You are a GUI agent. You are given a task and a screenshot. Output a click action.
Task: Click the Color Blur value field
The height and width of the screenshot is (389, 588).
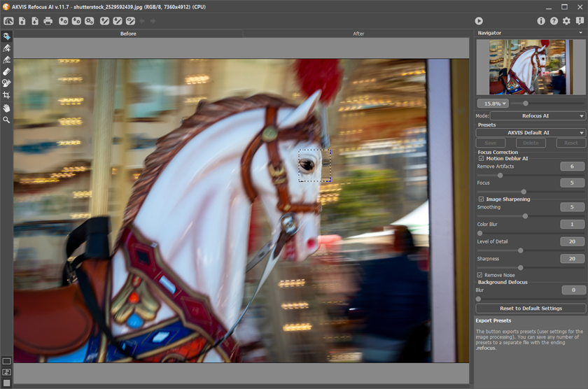(x=572, y=224)
